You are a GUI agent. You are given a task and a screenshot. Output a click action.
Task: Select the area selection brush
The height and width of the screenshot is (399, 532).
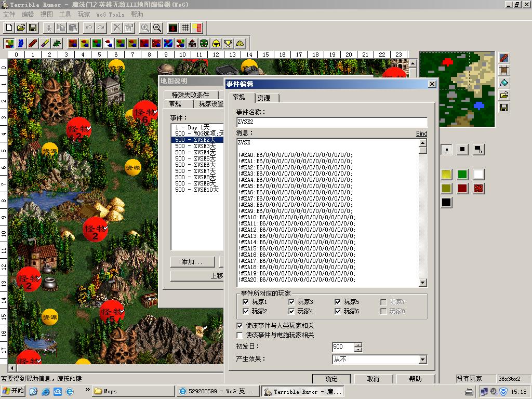pos(478,149)
